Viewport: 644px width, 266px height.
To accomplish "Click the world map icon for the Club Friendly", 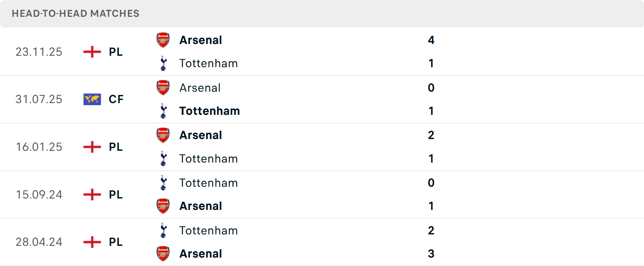I will 92,99.
